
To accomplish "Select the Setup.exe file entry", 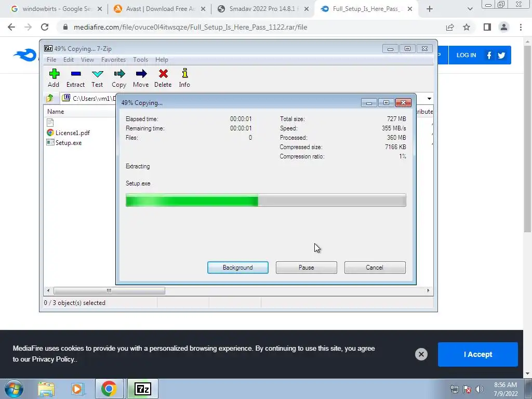I will 64,142.
